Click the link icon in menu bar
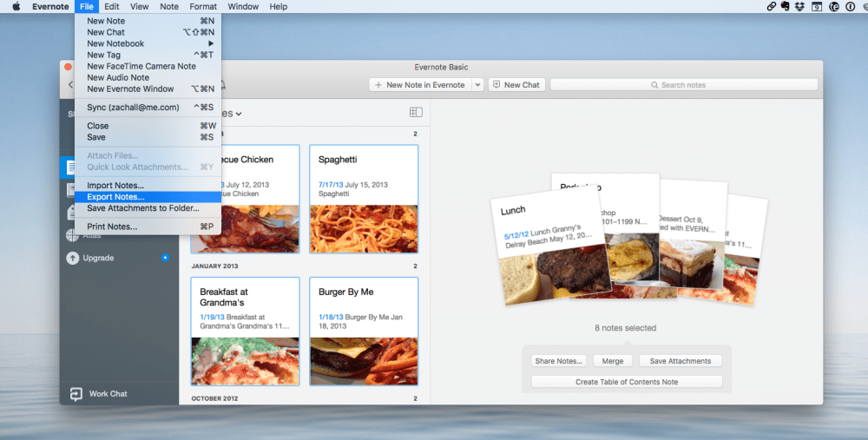Viewport: 868px width, 440px height. click(x=771, y=6)
